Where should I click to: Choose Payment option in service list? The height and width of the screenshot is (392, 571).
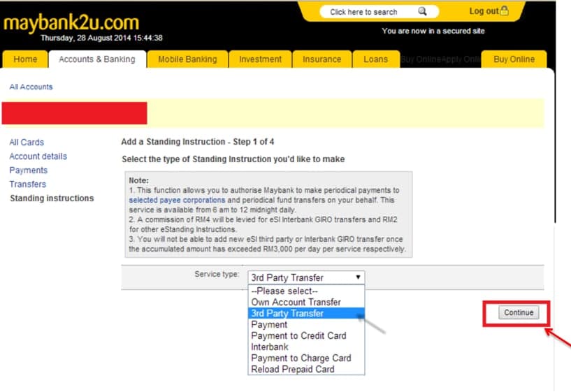(306, 325)
